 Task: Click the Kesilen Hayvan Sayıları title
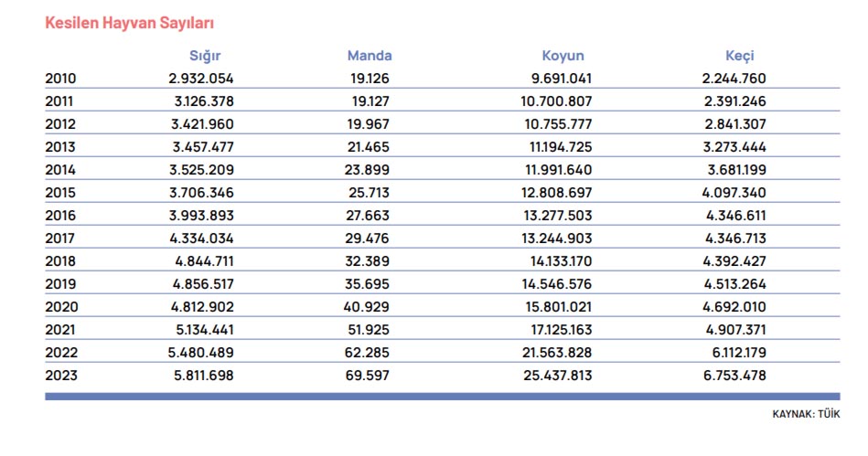tap(129, 23)
